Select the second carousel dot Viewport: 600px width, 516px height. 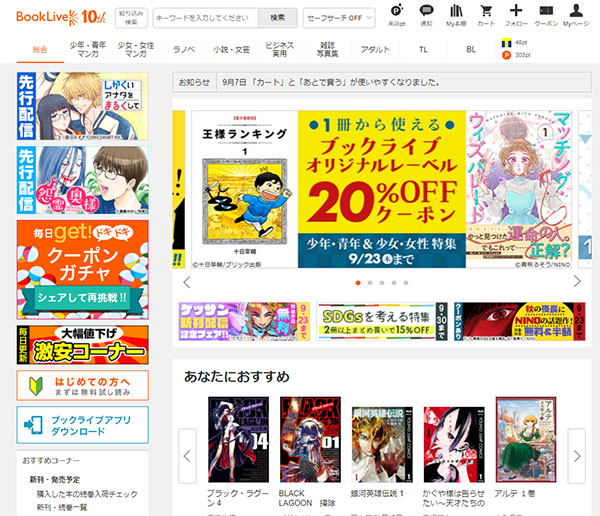370,283
